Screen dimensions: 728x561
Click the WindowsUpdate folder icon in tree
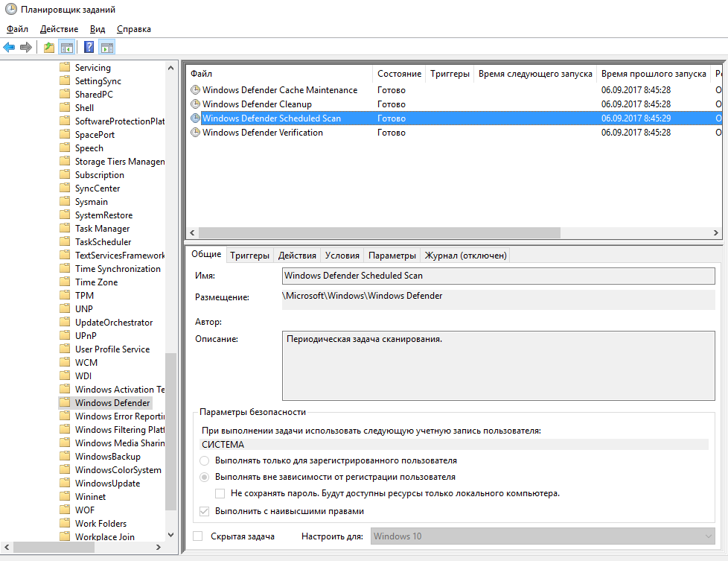(x=65, y=484)
